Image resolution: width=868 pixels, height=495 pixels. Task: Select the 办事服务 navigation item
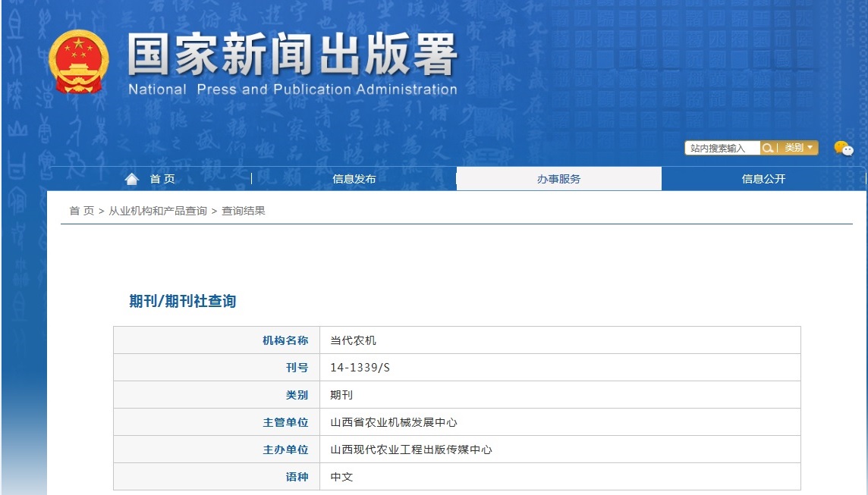click(x=558, y=178)
